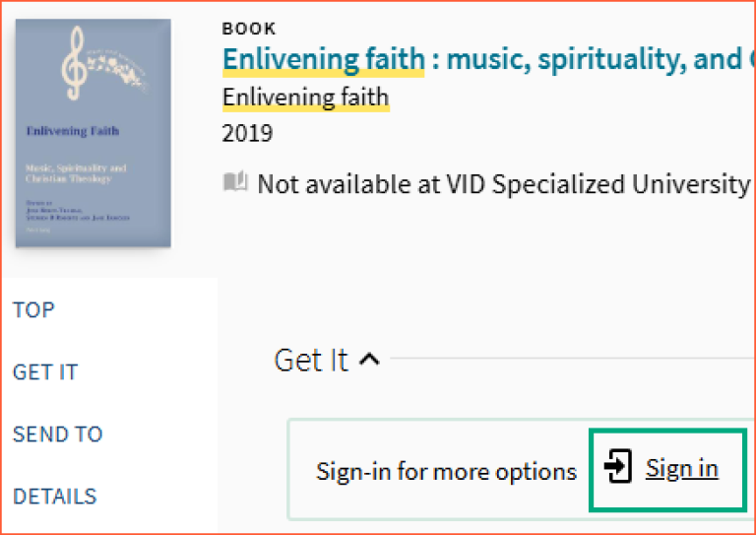Go to SEND TO section
The image size is (756, 535).
[57, 434]
